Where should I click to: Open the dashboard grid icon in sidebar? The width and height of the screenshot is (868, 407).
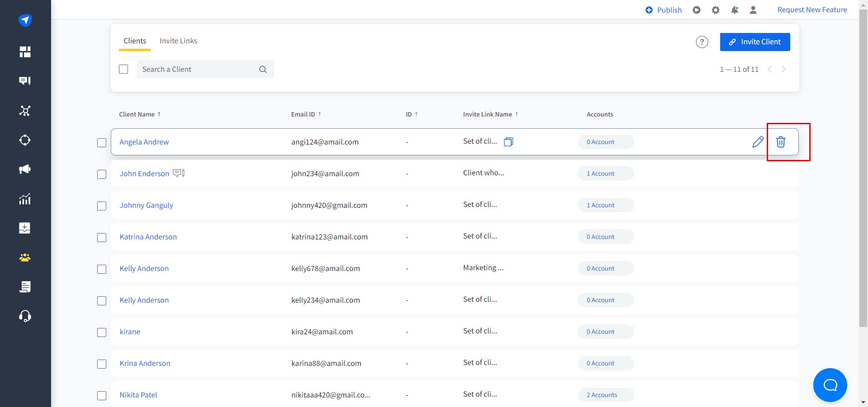pyautogui.click(x=25, y=52)
